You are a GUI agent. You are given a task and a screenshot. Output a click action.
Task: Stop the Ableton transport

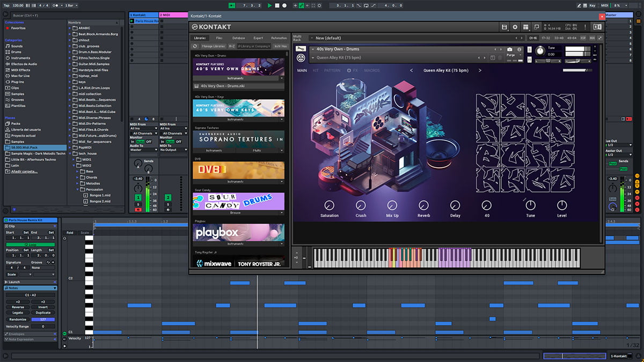277,5
